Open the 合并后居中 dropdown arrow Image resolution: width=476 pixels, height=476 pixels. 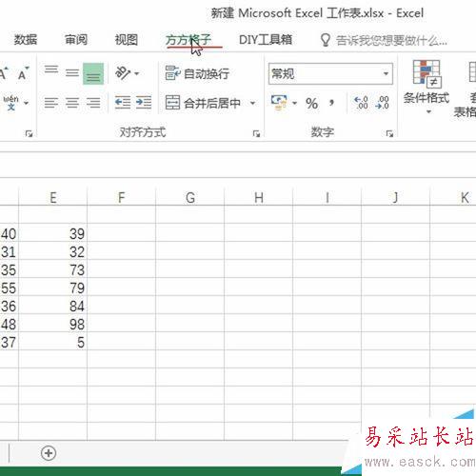(x=253, y=103)
